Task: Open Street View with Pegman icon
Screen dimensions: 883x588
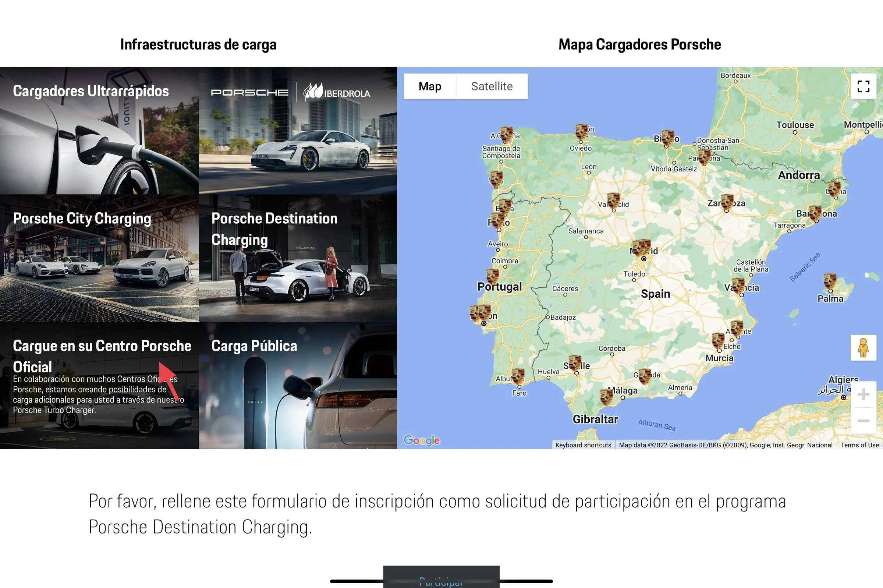Action: tap(863, 348)
